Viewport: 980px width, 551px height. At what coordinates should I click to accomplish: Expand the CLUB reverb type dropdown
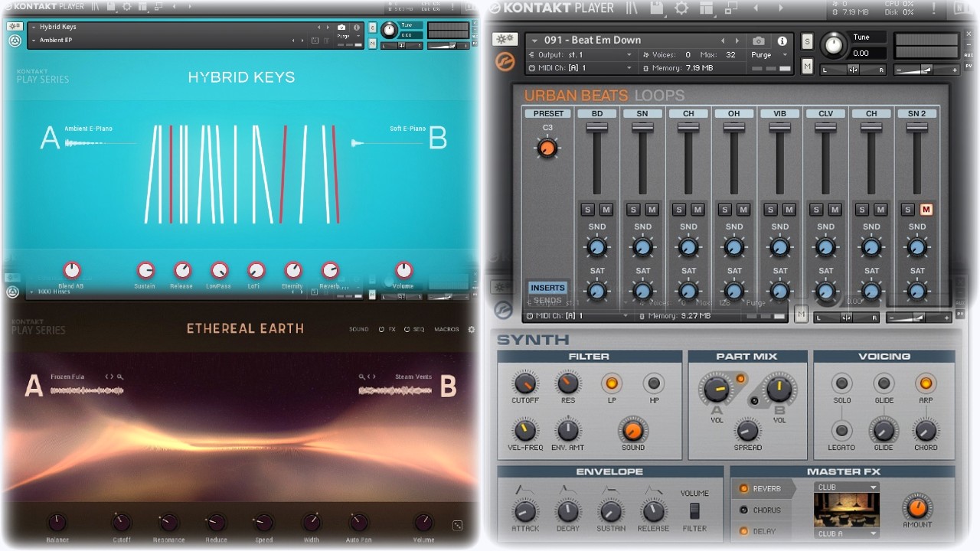(847, 487)
